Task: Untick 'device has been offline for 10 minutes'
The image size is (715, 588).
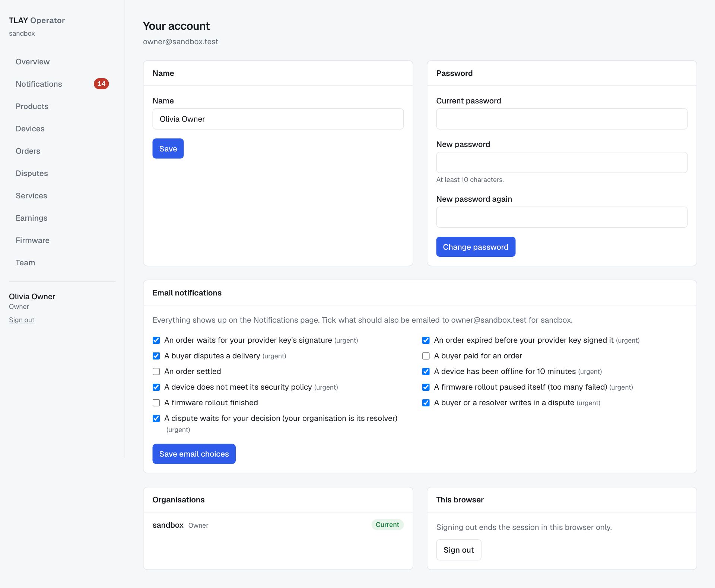Action: point(426,372)
